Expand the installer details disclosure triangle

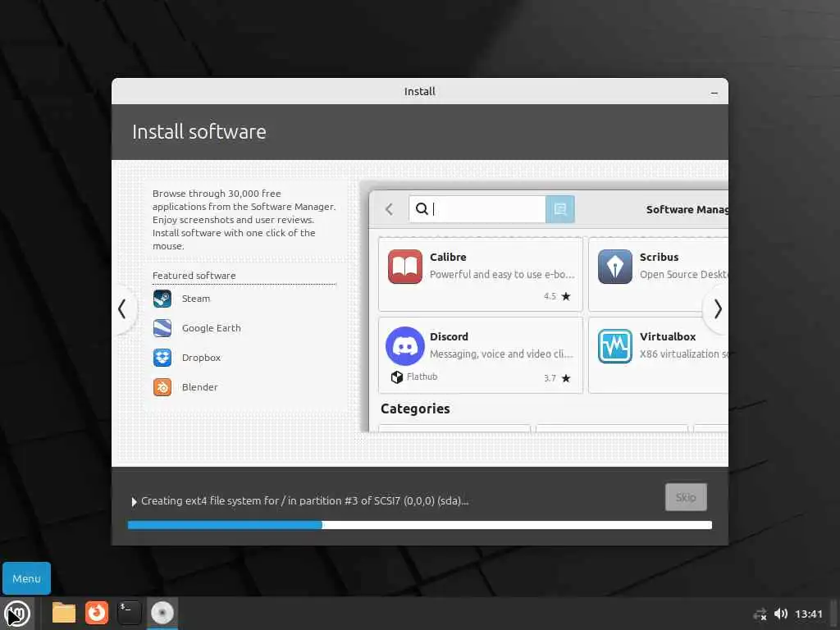pyautogui.click(x=134, y=501)
